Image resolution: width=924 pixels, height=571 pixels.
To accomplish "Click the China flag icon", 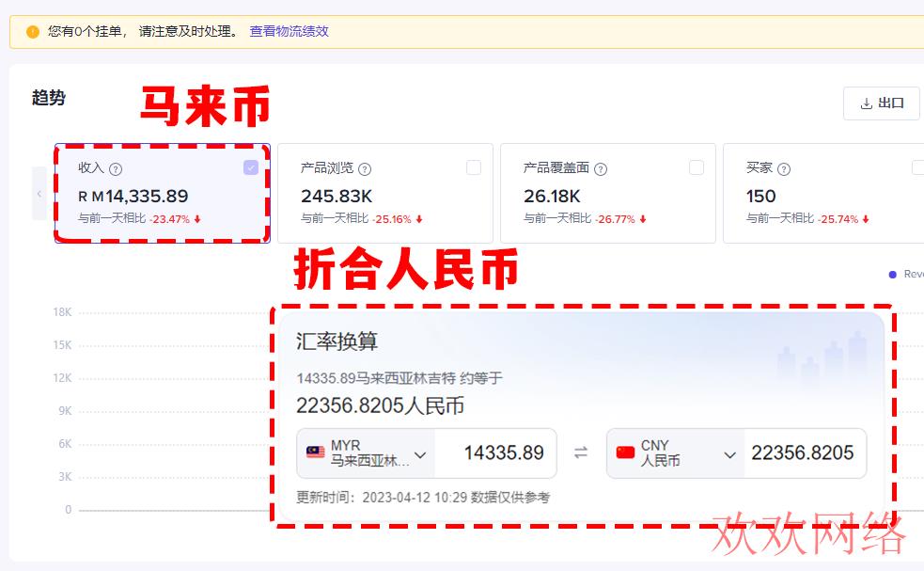I will [x=625, y=453].
